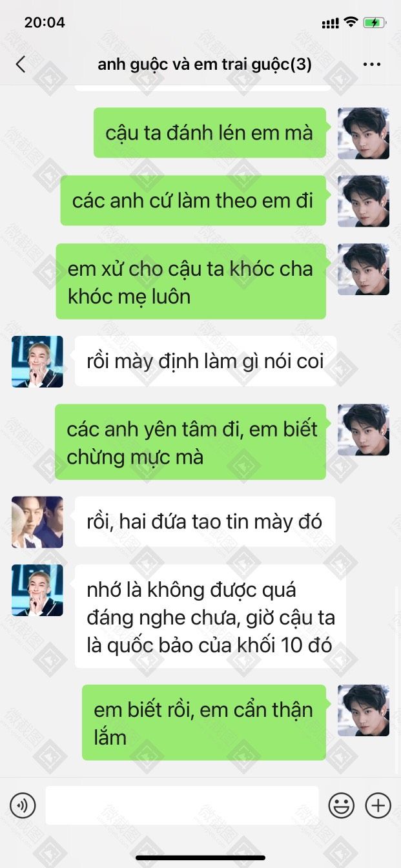401x868 pixels.
Task: Tap the Wi-Fi status icon
Action: [351, 23]
